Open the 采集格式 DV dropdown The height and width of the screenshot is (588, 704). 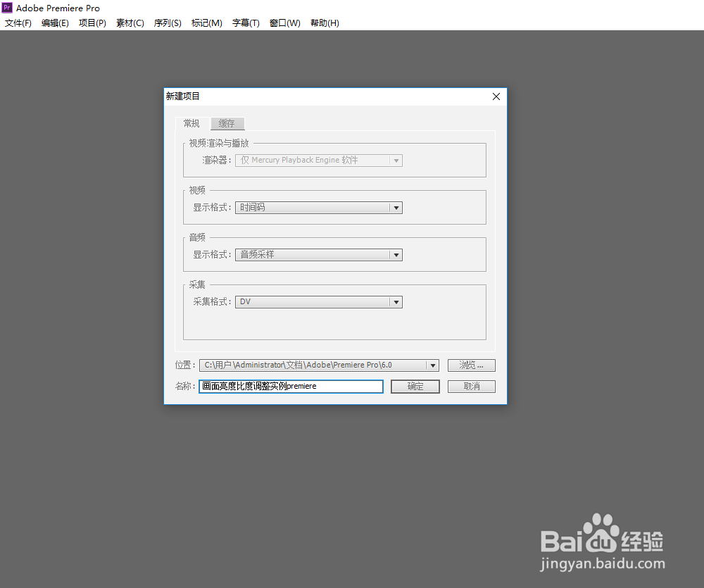319,302
